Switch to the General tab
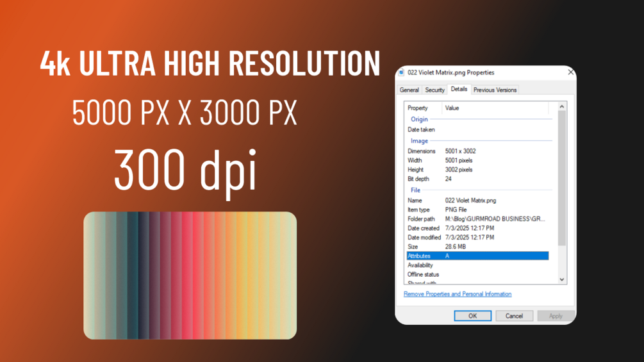The height and width of the screenshot is (362, 644). pyautogui.click(x=409, y=90)
